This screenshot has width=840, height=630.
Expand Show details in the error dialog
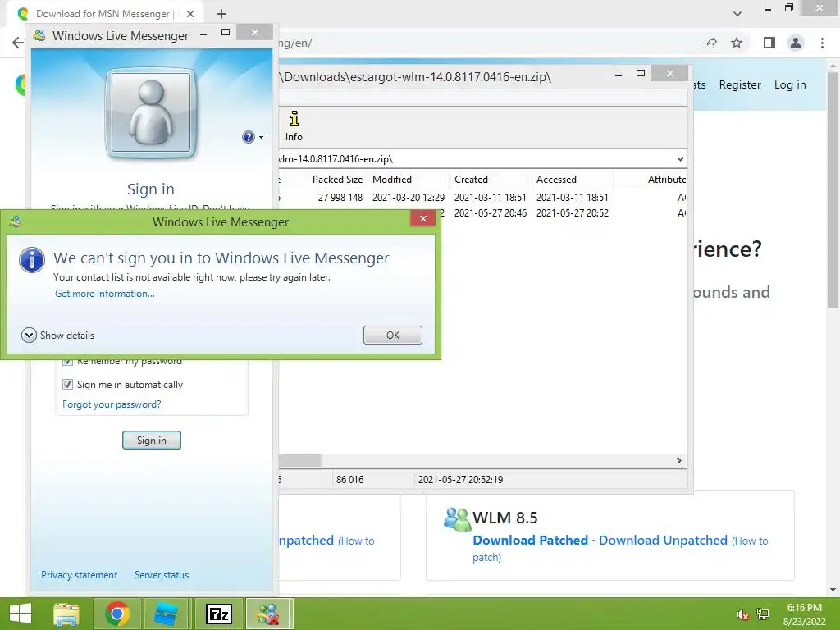tap(58, 336)
